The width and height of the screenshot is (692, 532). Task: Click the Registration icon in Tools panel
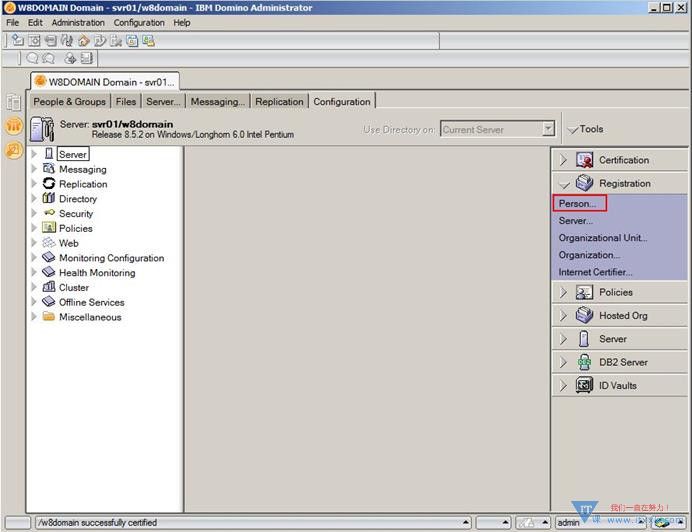[x=584, y=183]
